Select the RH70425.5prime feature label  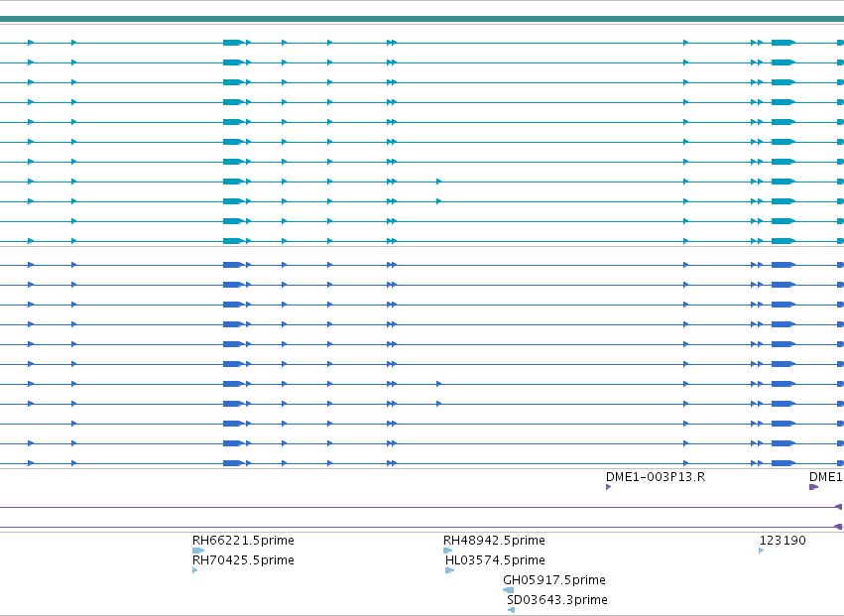tap(243, 560)
